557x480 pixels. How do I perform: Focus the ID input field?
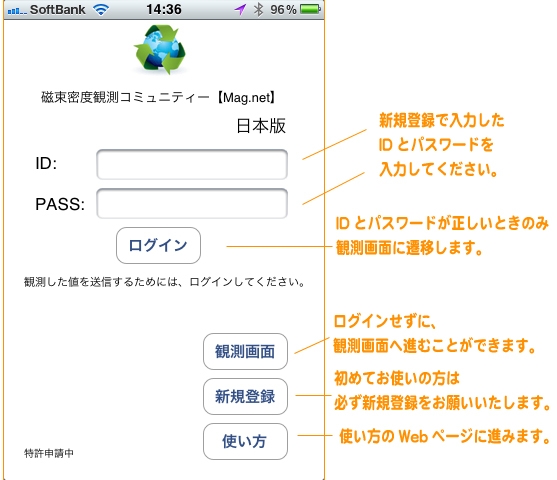[x=192, y=165]
